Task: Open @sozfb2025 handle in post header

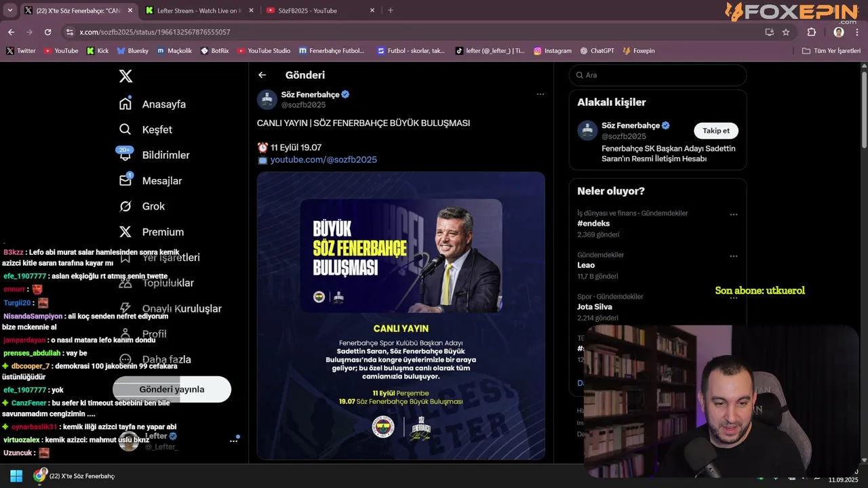Action: pyautogui.click(x=303, y=105)
